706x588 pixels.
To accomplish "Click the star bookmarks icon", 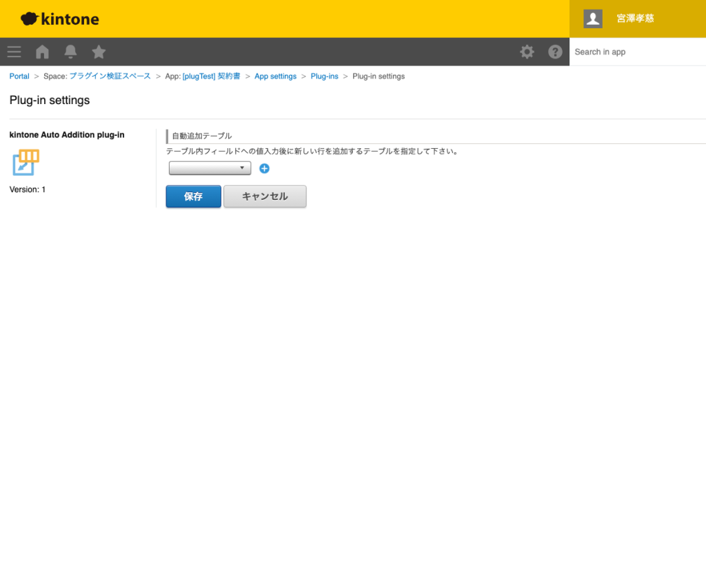I will 99,52.
